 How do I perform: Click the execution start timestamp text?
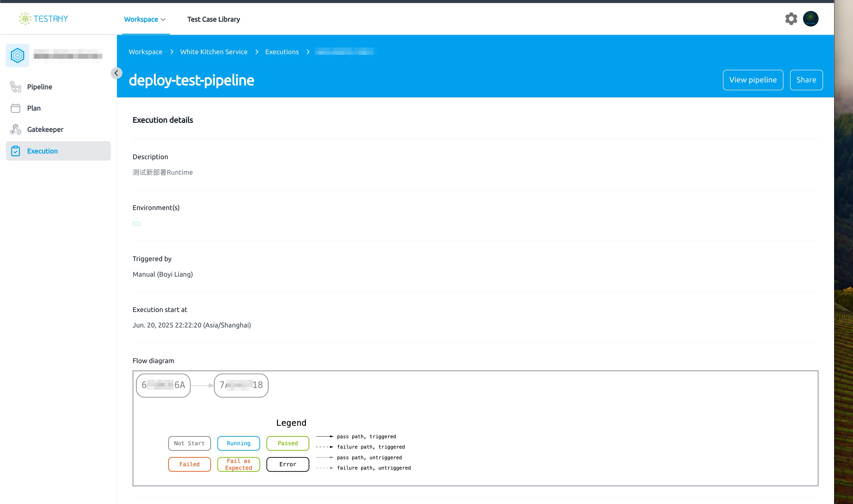pos(192,325)
